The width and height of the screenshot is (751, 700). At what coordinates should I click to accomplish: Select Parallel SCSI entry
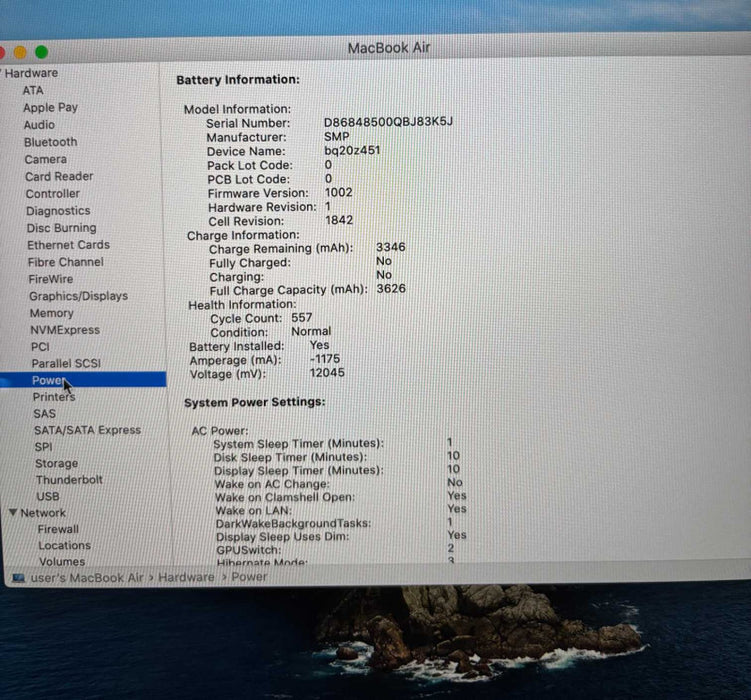click(66, 363)
